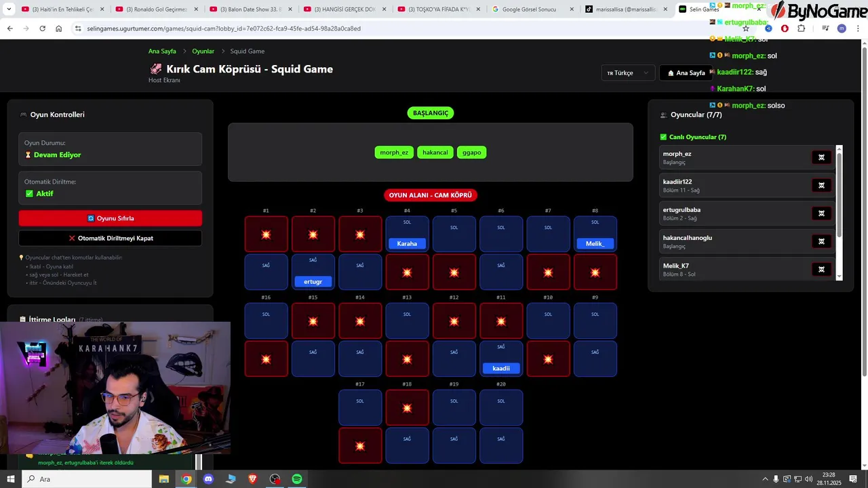The height and width of the screenshot is (488, 868).
Task: Open OBS Studio from the taskbar
Action: 275,479
